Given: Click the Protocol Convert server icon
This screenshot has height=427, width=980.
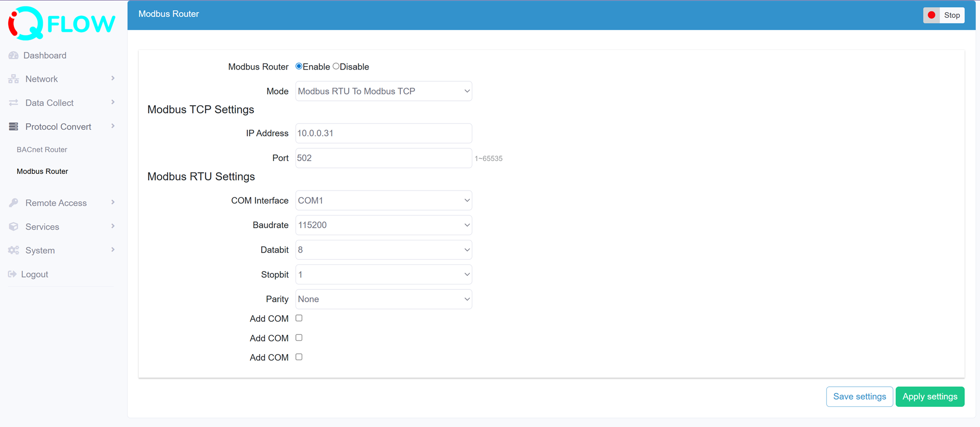Looking at the screenshot, I should coord(14,127).
